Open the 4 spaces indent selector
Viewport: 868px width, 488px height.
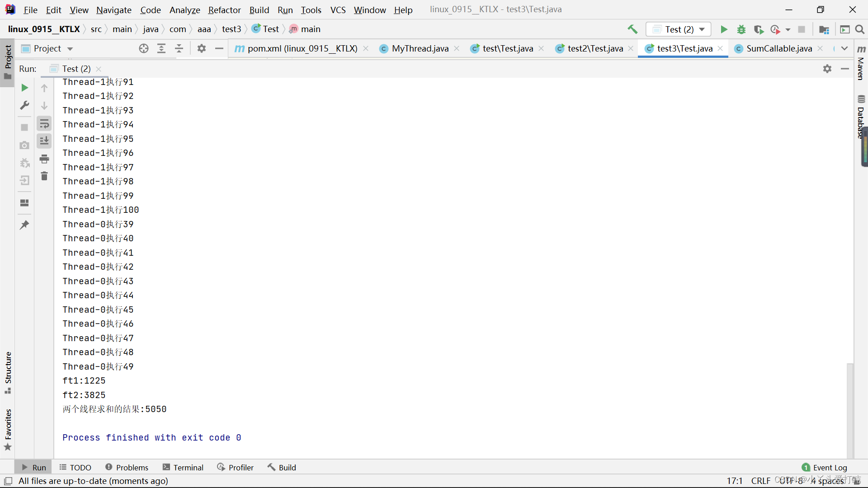pyautogui.click(x=827, y=481)
